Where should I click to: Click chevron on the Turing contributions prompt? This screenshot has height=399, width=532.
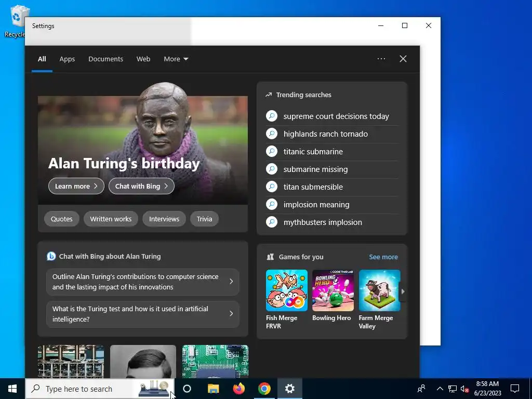pyautogui.click(x=231, y=282)
